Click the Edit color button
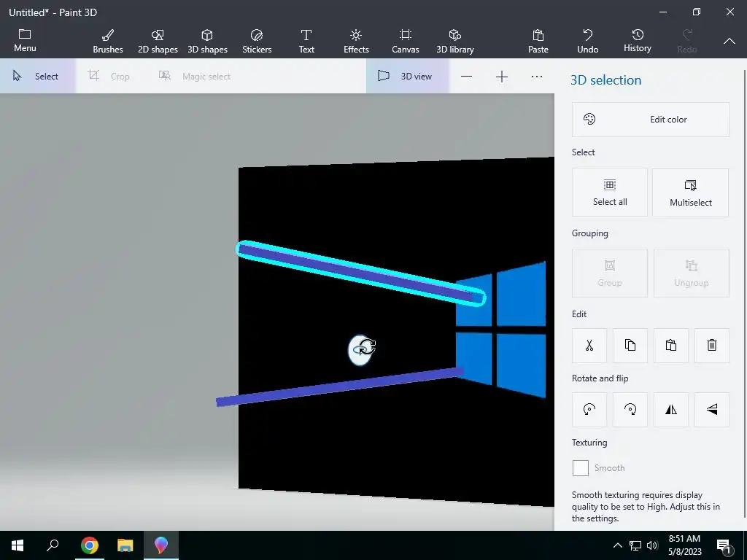 pyautogui.click(x=650, y=120)
